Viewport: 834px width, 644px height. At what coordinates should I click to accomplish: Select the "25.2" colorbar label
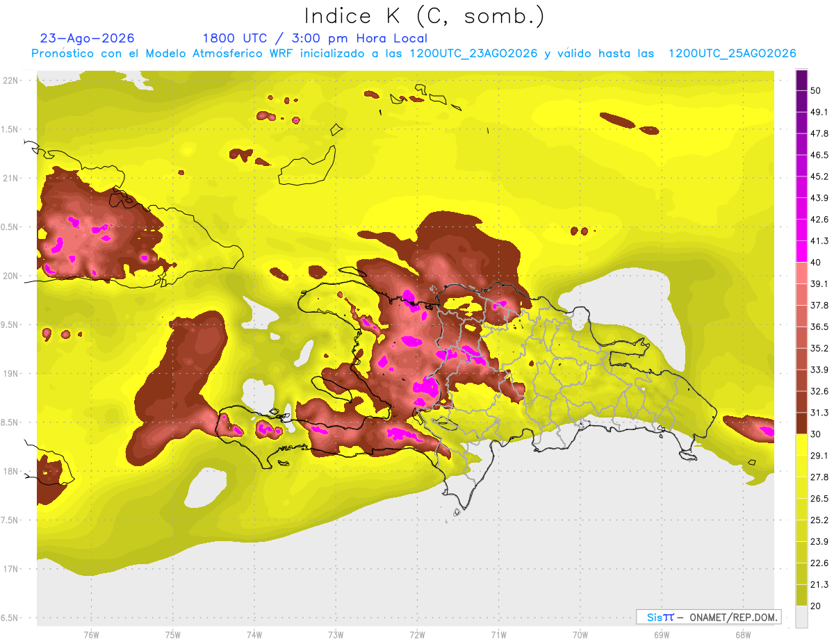click(x=819, y=520)
